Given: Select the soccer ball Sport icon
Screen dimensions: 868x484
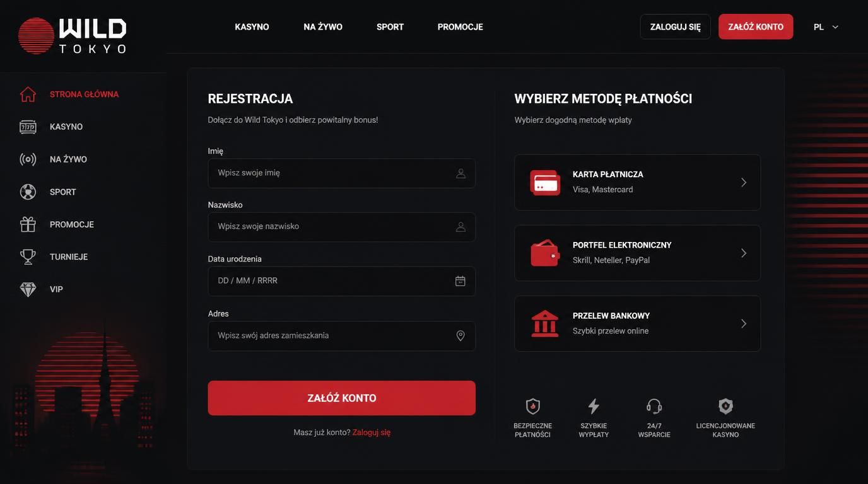Looking at the screenshot, I should click(x=28, y=192).
